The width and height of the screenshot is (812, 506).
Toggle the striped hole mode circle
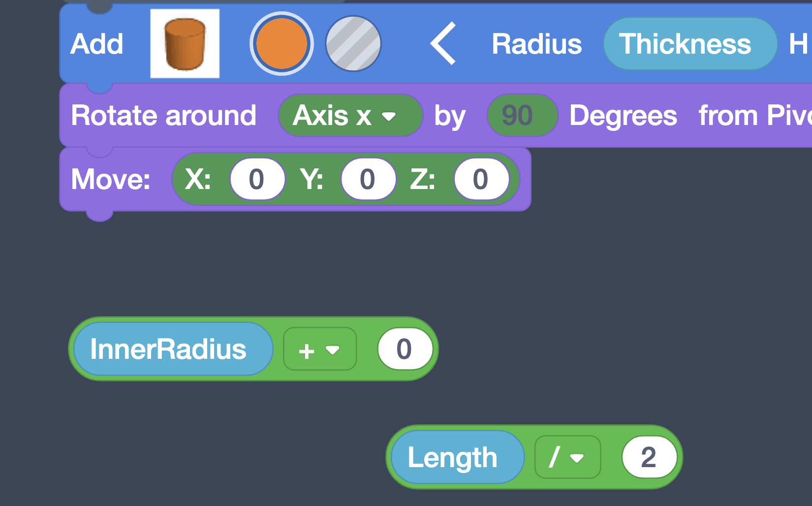click(x=353, y=44)
